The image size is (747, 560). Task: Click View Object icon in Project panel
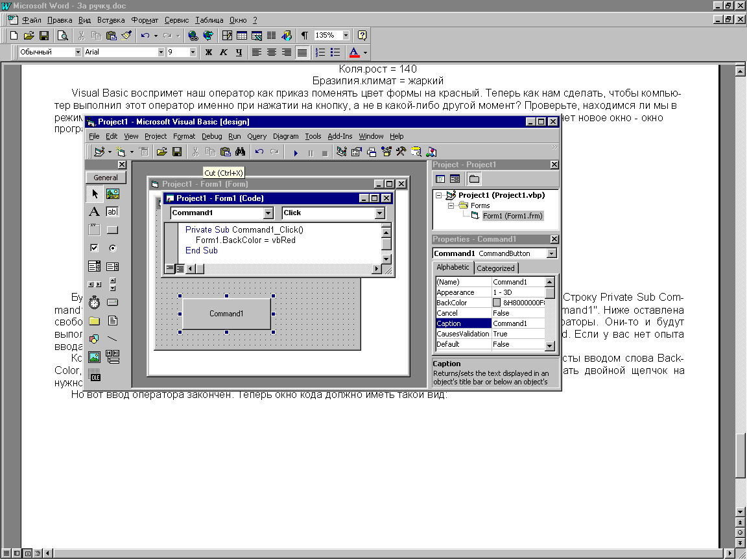point(455,179)
